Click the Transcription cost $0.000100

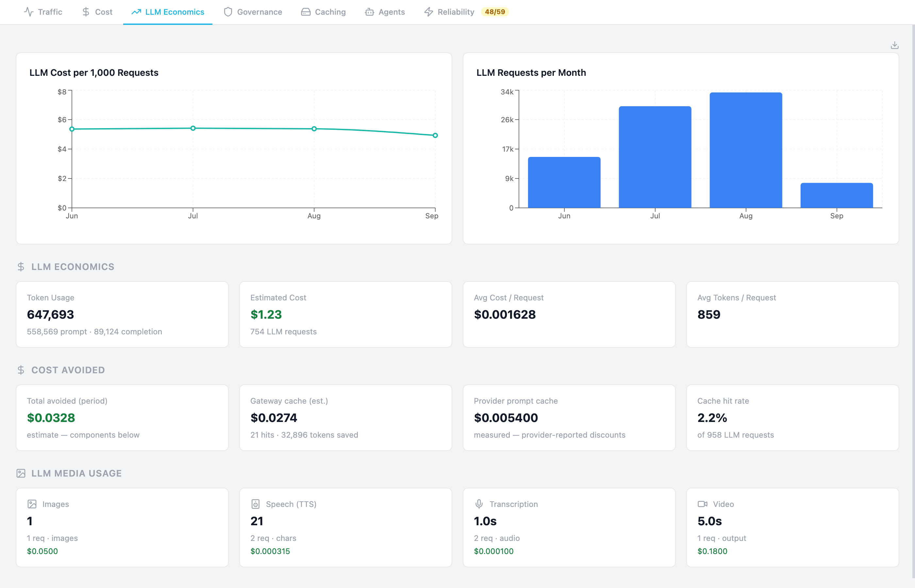click(493, 551)
